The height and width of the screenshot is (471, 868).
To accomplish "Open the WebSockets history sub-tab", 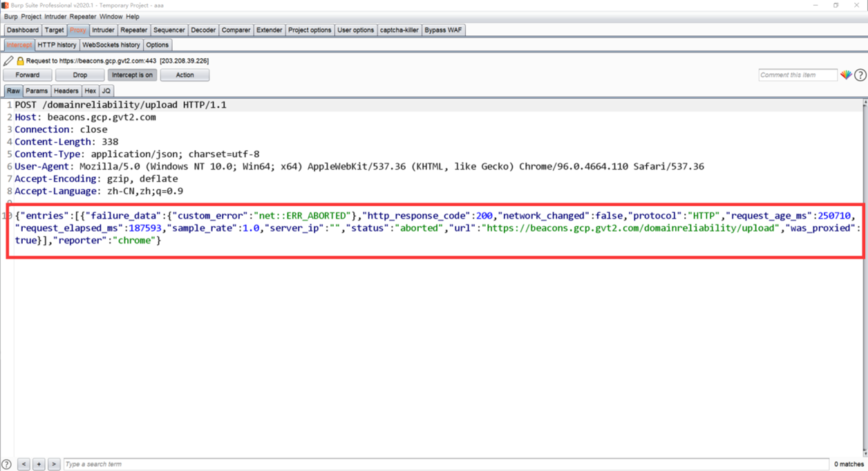I will click(x=111, y=45).
